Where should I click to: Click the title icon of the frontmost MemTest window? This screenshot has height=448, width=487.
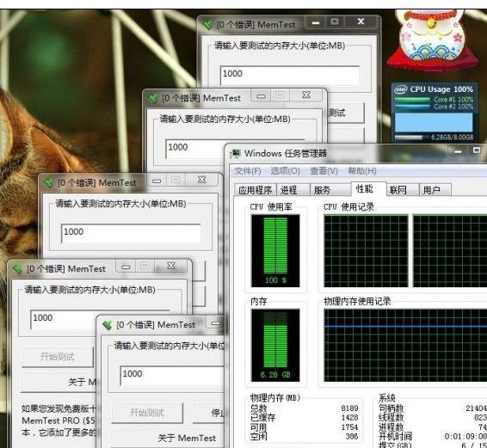(x=108, y=325)
